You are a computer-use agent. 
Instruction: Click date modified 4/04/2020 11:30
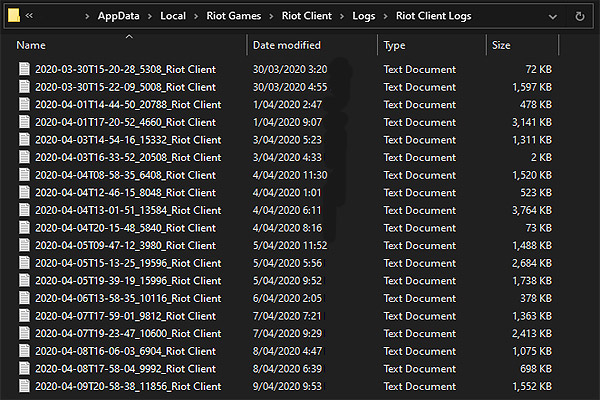[290, 175]
